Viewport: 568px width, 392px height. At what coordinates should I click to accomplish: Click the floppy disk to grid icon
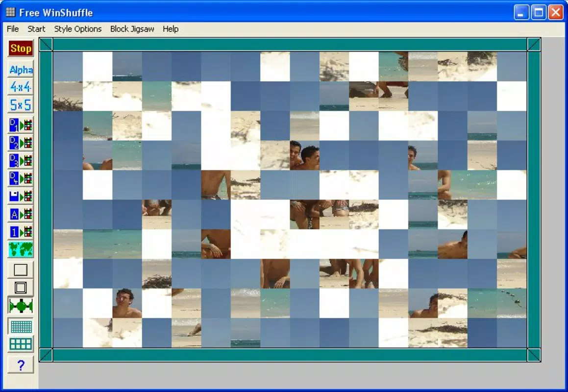click(21, 196)
